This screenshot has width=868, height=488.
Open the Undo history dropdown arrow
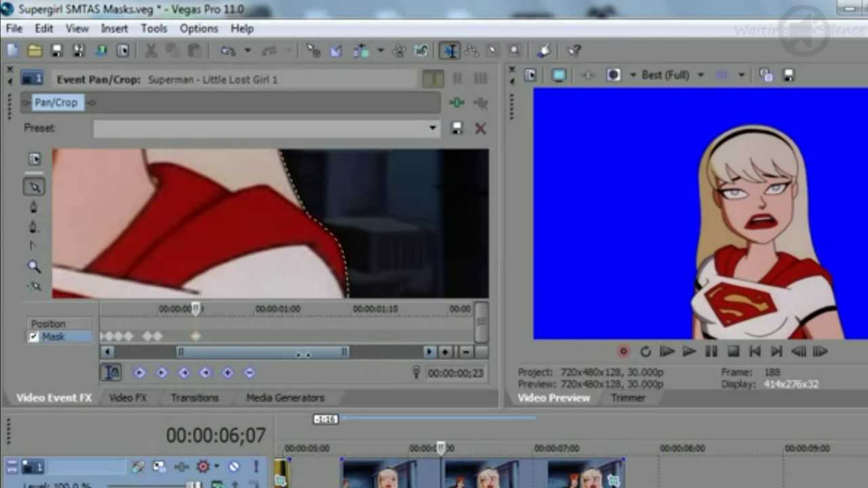[x=248, y=51]
